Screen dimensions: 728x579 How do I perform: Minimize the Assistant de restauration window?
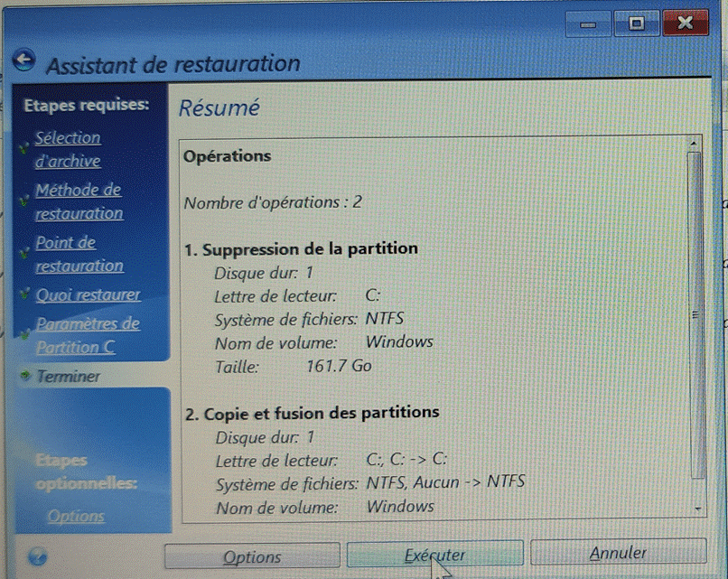(588, 23)
